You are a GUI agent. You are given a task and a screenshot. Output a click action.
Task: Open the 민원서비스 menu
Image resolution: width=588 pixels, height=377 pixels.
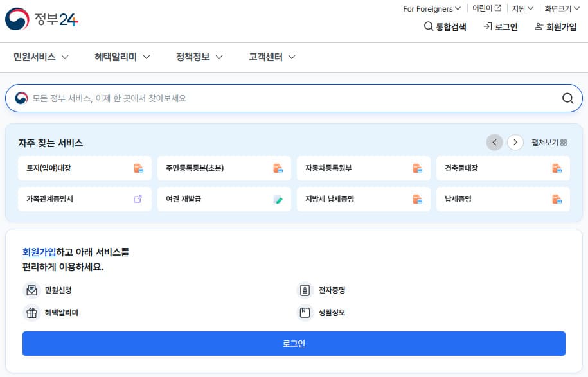coord(41,57)
